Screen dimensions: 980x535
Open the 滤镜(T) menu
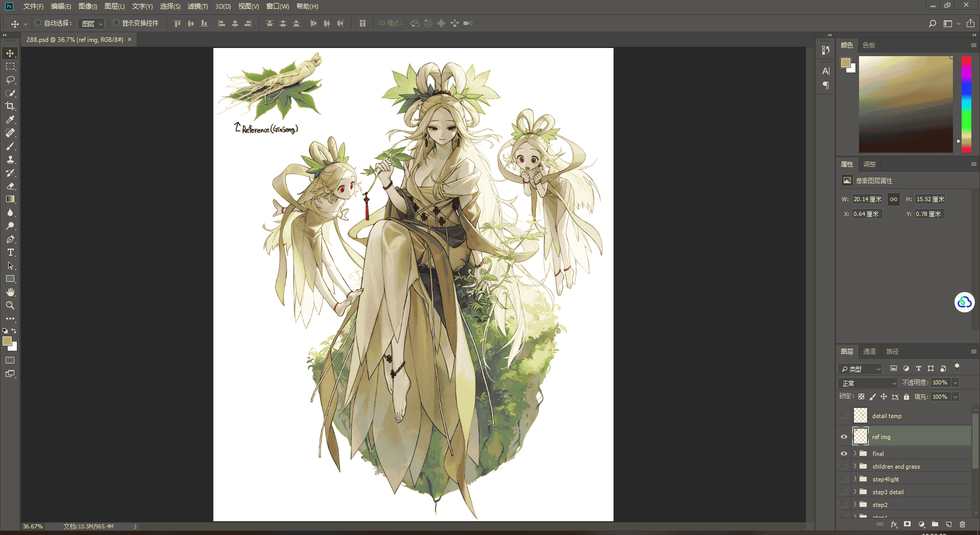click(x=198, y=6)
